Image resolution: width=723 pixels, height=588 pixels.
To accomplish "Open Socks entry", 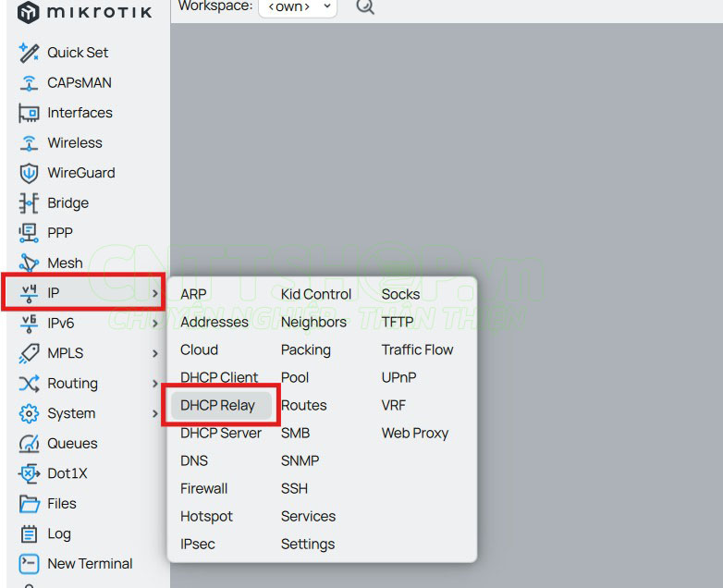I will 400,294.
